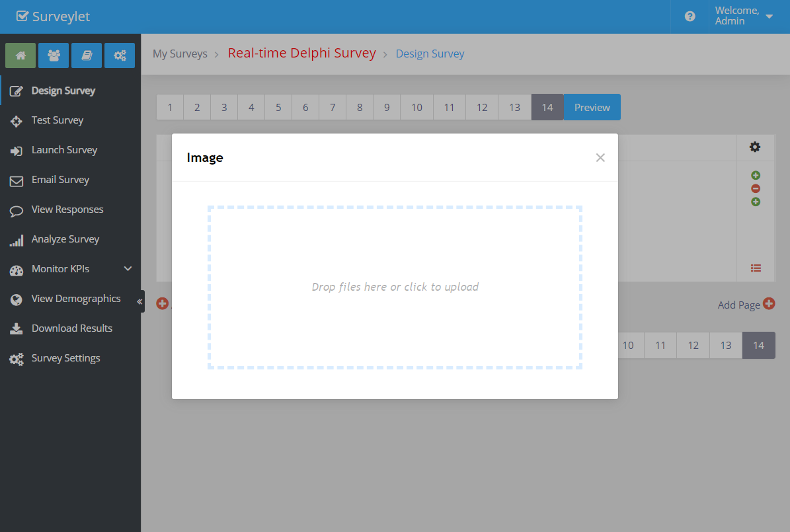Image resolution: width=790 pixels, height=532 pixels.
Task: Click the lower green plus icon
Action: coord(756,202)
